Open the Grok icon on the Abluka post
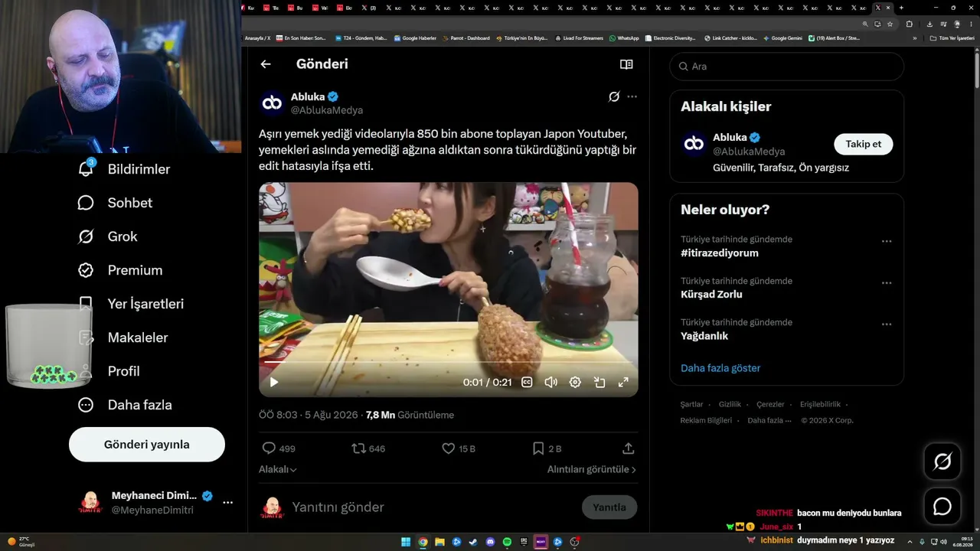The width and height of the screenshot is (980, 551). 614,96
